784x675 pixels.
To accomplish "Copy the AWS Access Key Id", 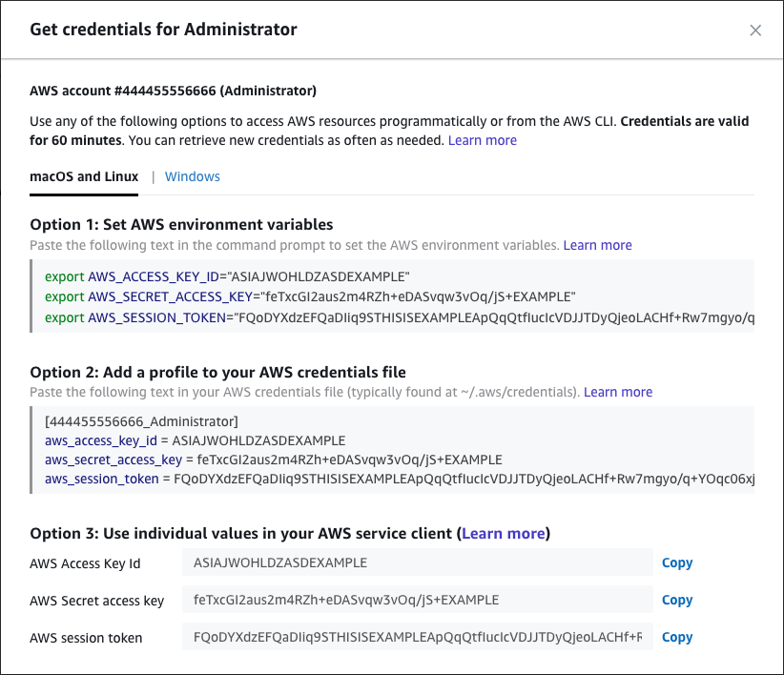I will [x=676, y=562].
